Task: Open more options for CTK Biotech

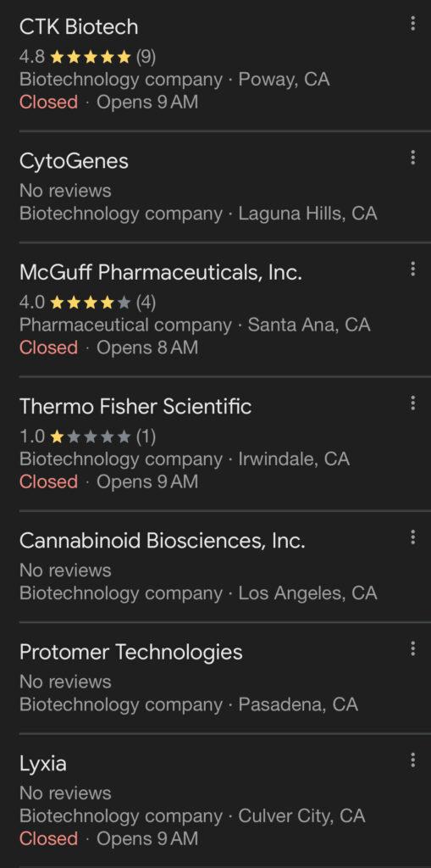Action: click(x=412, y=23)
